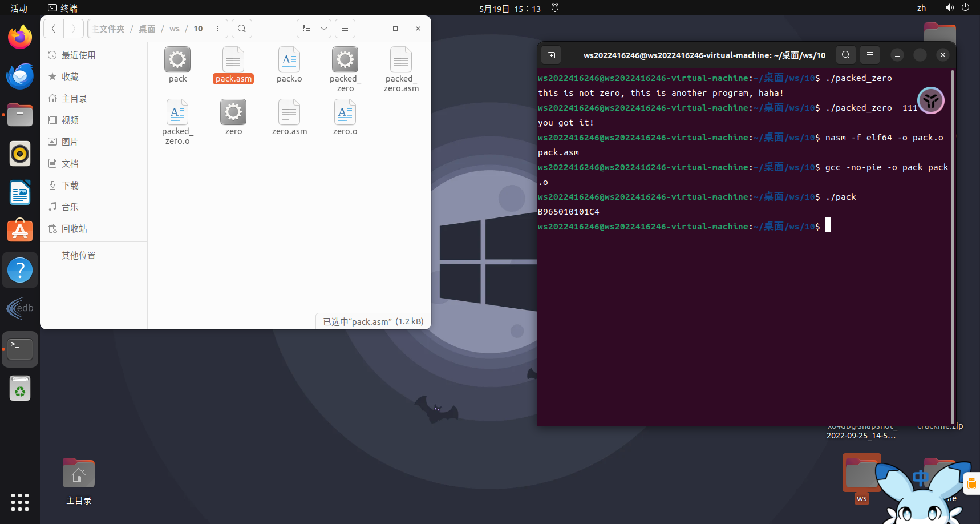The height and width of the screenshot is (524, 980).
Task: Open the terminal hamburger menu
Action: point(870,55)
